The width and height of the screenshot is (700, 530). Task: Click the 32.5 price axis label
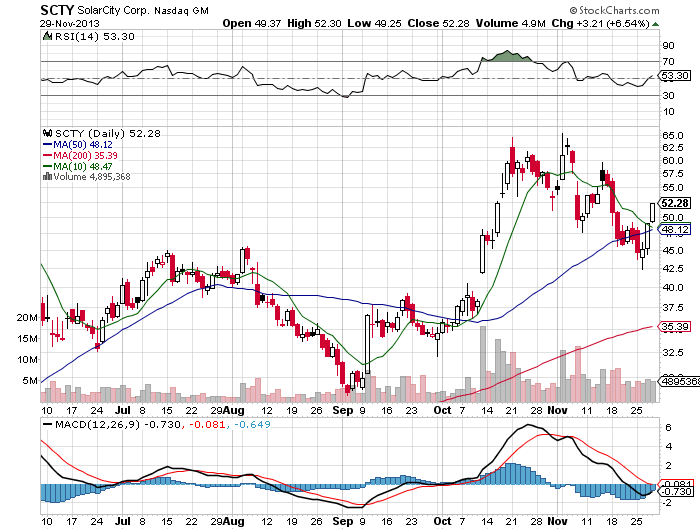[x=673, y=353]
